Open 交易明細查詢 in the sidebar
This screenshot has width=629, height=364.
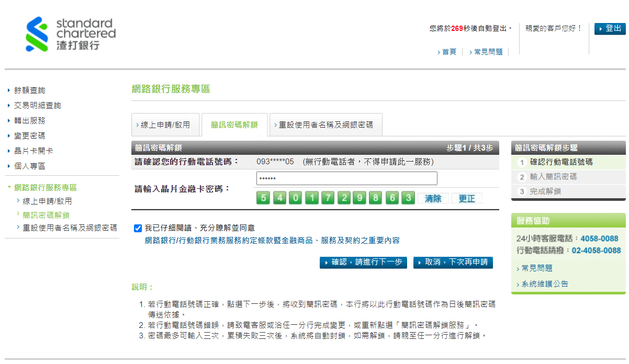tap(38, 106)
